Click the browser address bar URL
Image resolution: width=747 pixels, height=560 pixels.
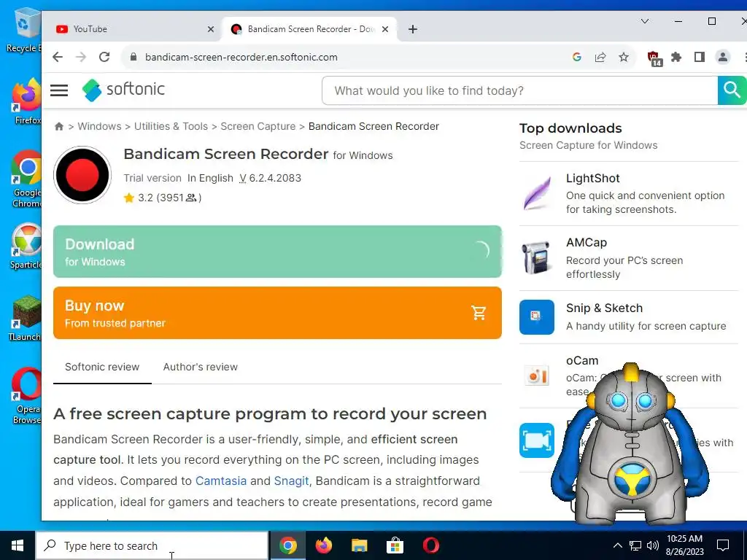point(241,57)
